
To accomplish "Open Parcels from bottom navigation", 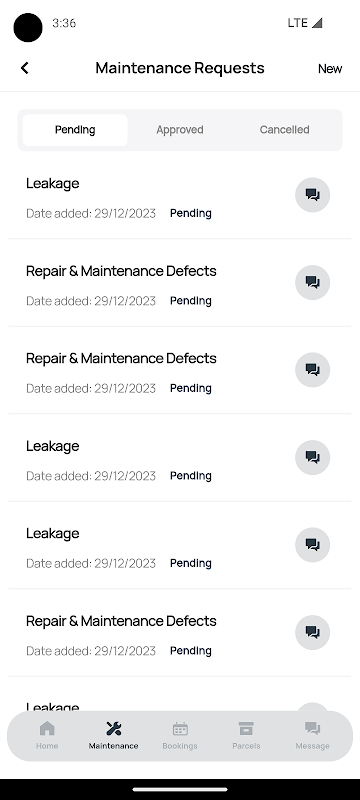I will [246, 735].
